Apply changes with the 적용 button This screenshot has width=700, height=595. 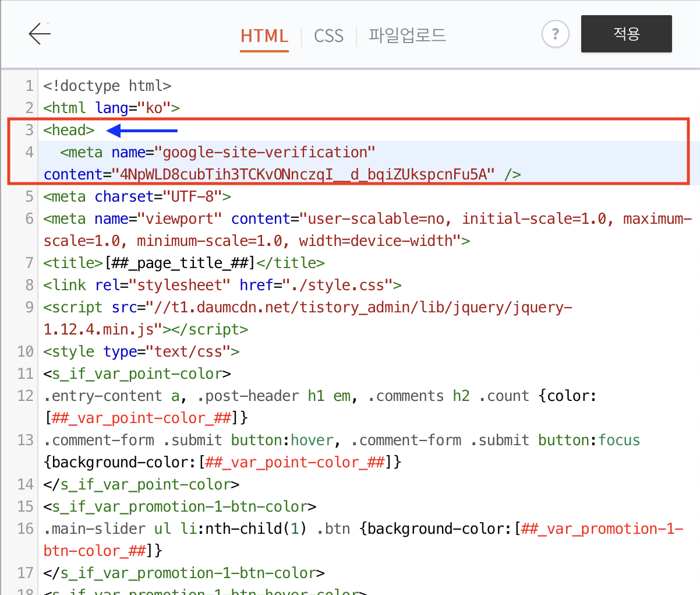click(627, 34)
